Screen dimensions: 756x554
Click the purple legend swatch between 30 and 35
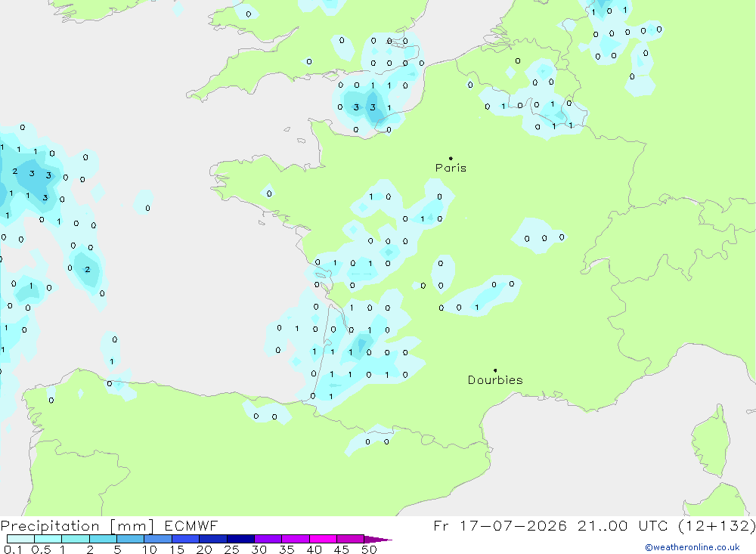[268, 539]
